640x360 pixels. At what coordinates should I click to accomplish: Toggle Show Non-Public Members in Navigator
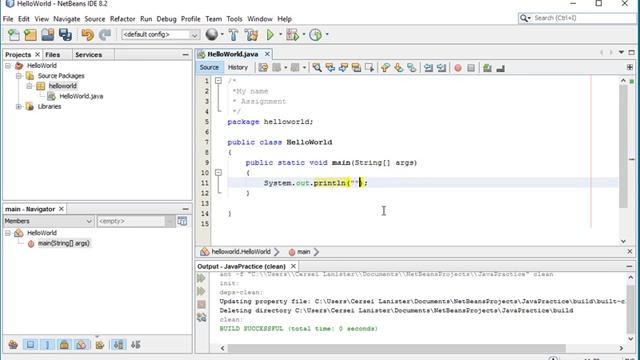pos(64,345)
